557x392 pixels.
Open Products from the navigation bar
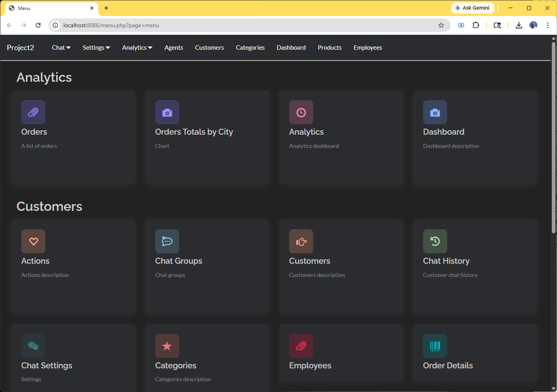[x=330, y=48]
